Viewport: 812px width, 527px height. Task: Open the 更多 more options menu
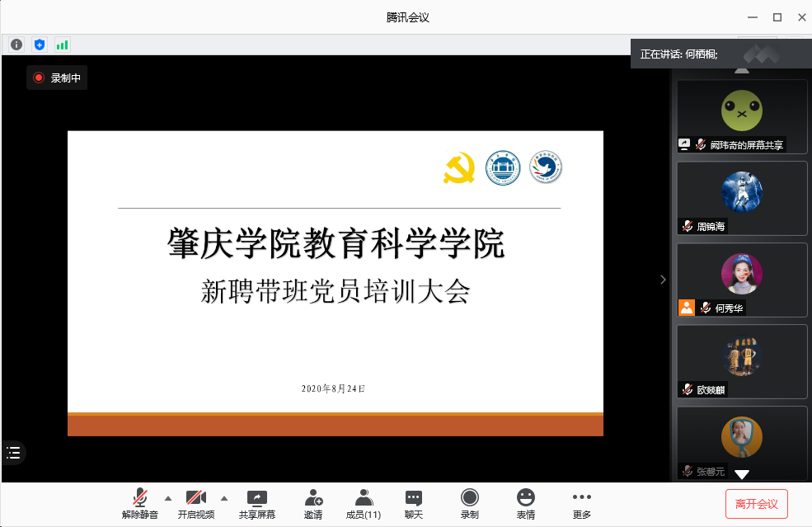click(x=582, y=503)
